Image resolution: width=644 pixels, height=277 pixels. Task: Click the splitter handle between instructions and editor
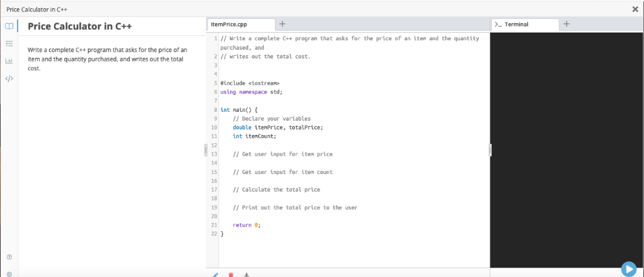(206, 150)
